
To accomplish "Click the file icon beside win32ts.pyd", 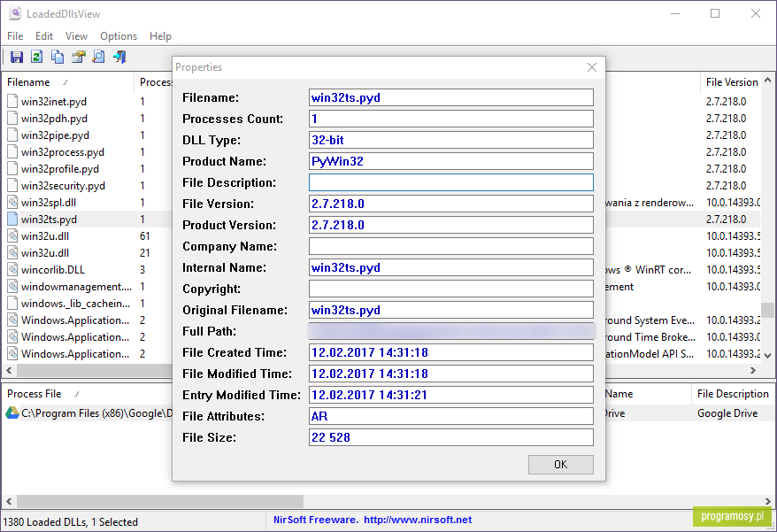I will [12, 220].
